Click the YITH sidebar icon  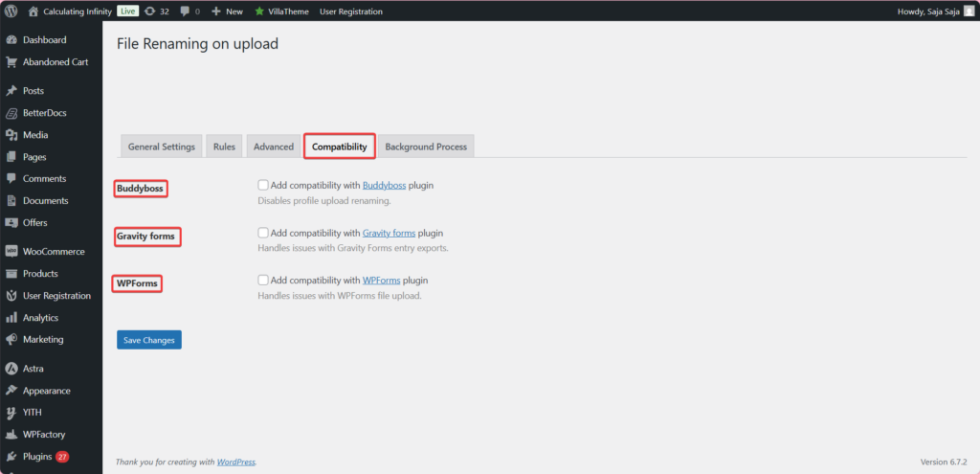11,413
